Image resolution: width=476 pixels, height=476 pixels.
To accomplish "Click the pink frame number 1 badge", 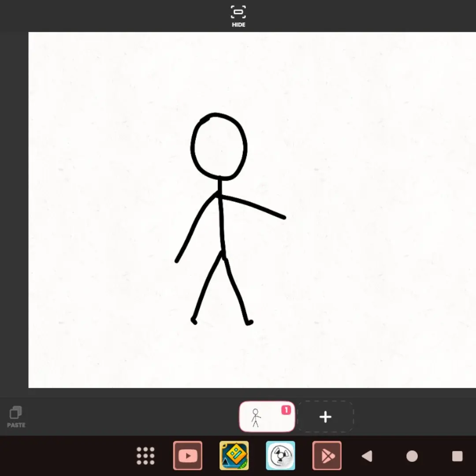I will coord(286,410).
